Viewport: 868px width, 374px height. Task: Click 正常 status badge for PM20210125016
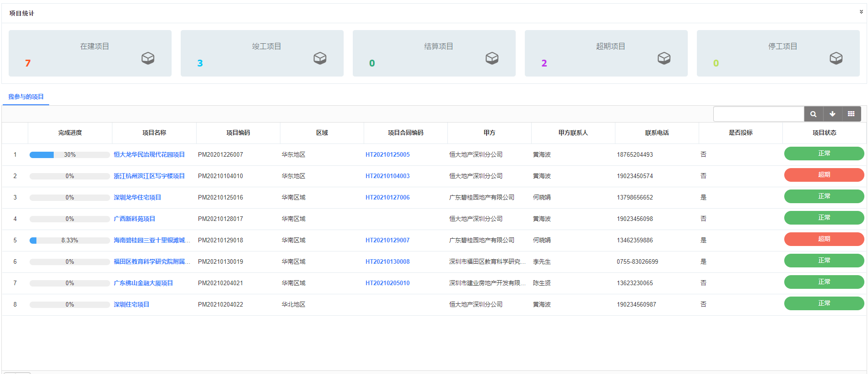[x=824, y=196]
